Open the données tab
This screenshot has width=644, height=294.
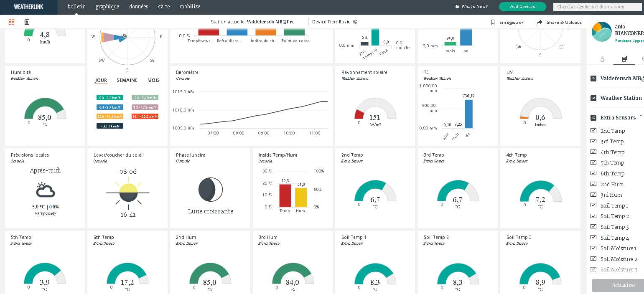(x=139, y=7)
